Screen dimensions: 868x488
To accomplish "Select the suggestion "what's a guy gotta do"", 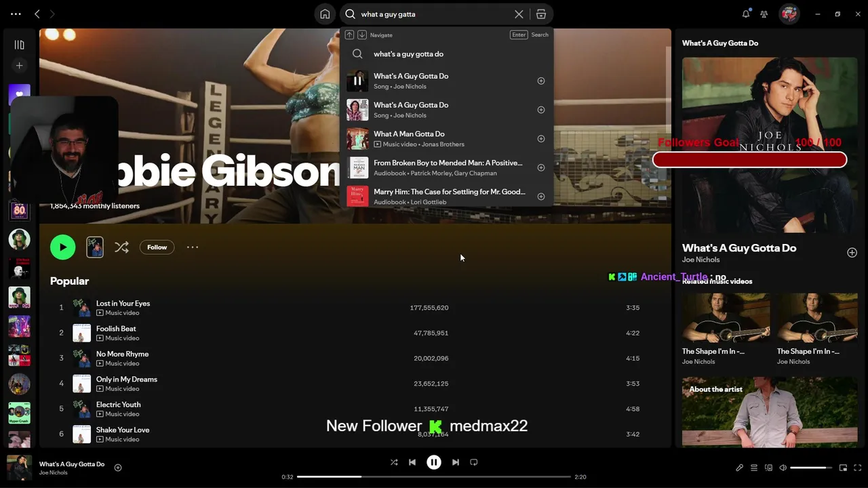I will pos(447,54).
